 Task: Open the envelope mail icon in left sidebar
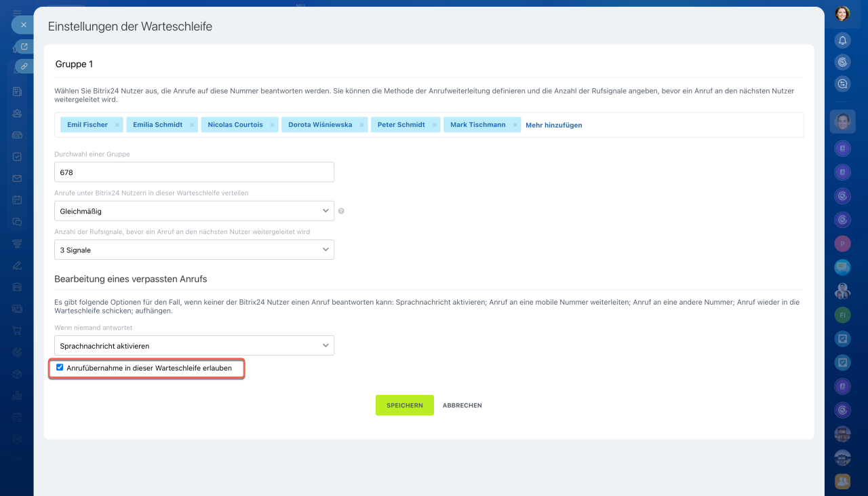17,178
